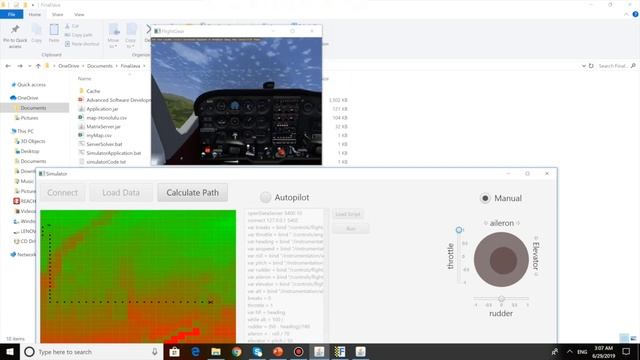640x360 pixels.
Task: Select OneDrive in the navigation pane
Action: point(28,98)
